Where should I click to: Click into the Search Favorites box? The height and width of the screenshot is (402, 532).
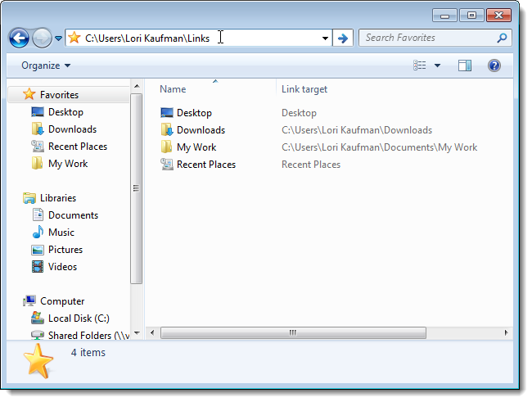429,38
